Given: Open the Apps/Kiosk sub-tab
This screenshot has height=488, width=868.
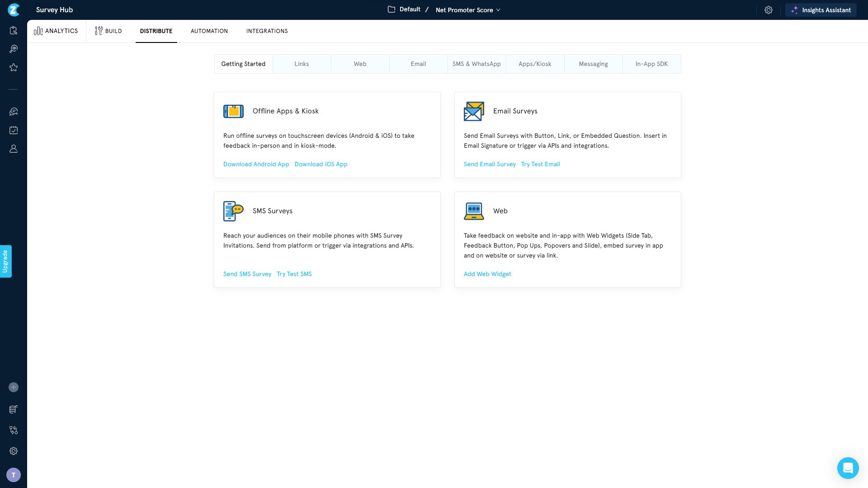Looking at the screenshot, I should coord(535,64).
